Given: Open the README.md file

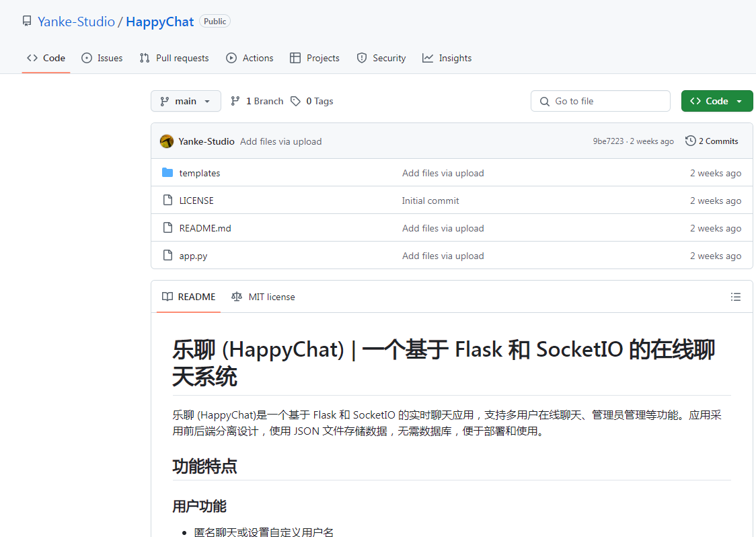Looking at the screenshot, I should [205, 227].
